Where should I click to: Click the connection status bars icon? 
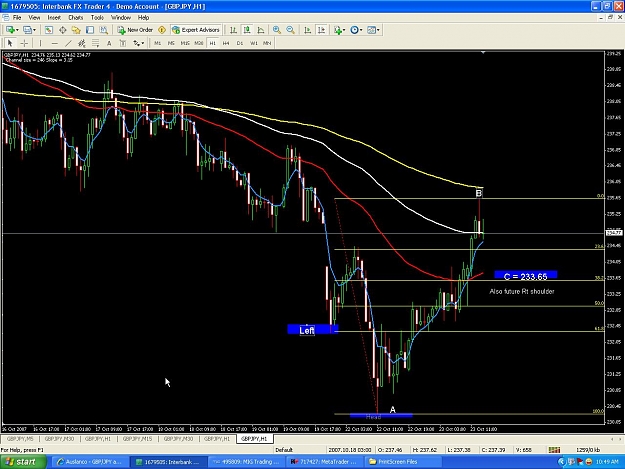coord(554,450)
